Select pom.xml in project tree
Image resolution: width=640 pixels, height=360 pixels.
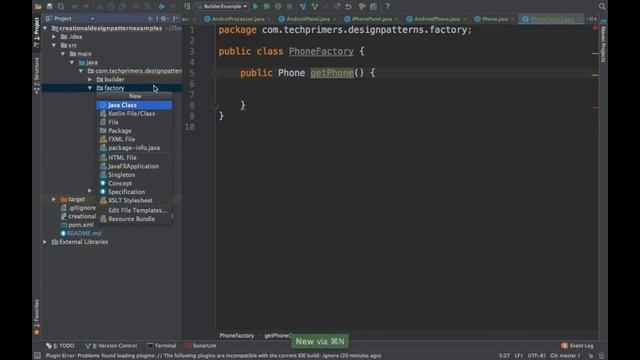pos(77,225)
